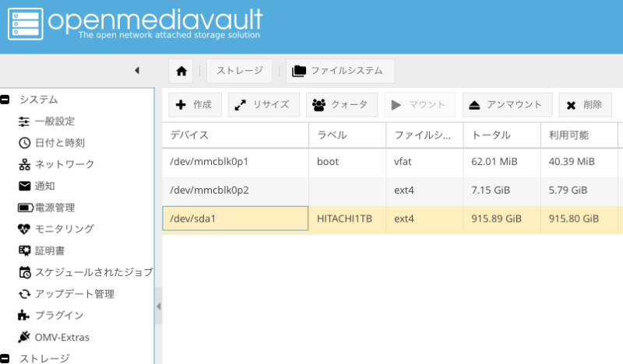Open プラグイン in the sidebar
This screenshot has width=623, height=364.
click(x=51, y=315)
